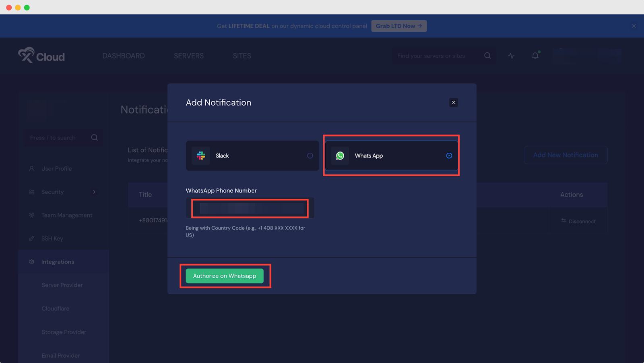Click the User Profile person icon
The width and height of the screenshot is (644, 363).
pos(31,168)
